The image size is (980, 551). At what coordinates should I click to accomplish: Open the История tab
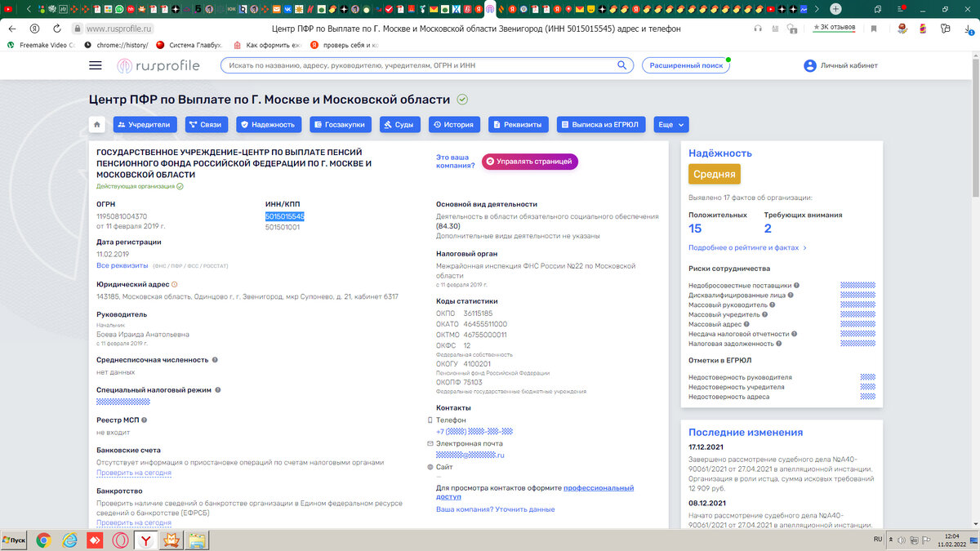tap(454, 125)
